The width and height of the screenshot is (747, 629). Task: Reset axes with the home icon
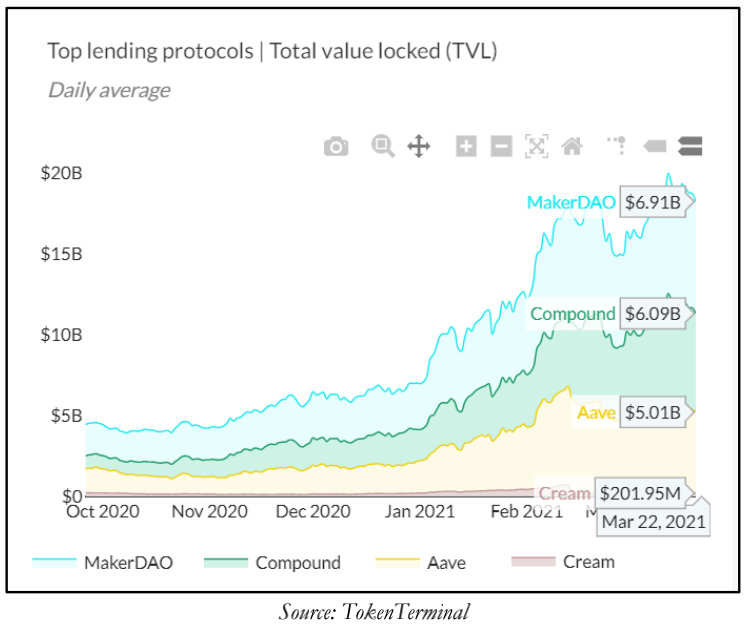click(x=572, y=147)
